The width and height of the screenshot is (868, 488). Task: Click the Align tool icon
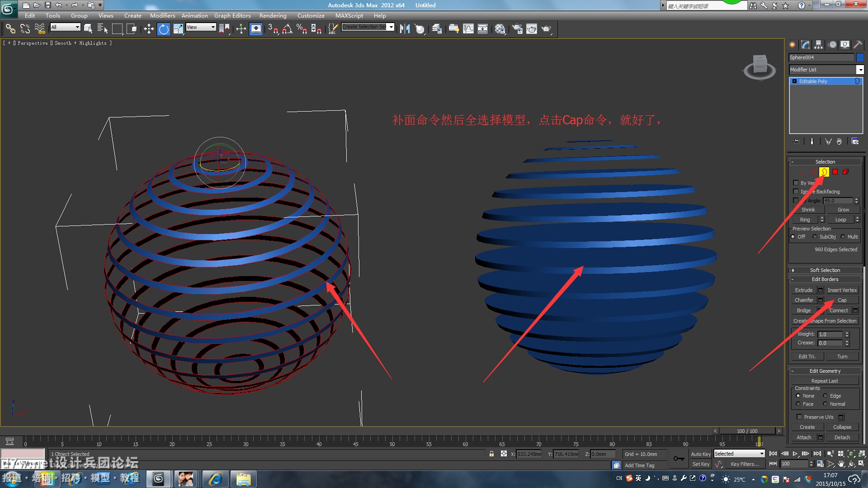tap(420, 29)
